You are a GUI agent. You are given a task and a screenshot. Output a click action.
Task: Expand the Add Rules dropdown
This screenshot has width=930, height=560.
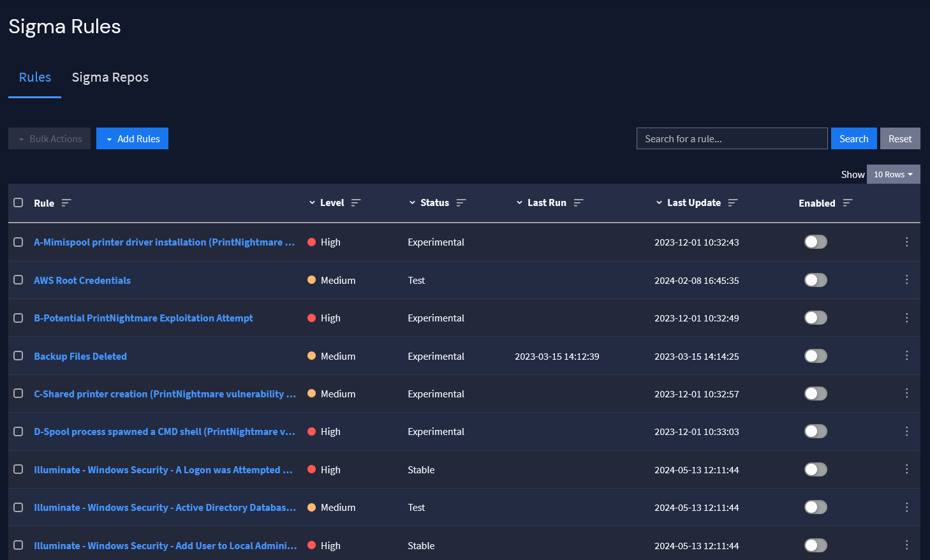[132, 138]
